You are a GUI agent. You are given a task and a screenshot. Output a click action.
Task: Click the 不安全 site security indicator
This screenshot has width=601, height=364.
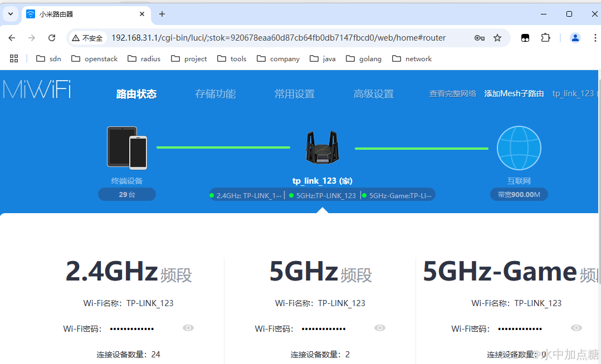pos(87,38)
